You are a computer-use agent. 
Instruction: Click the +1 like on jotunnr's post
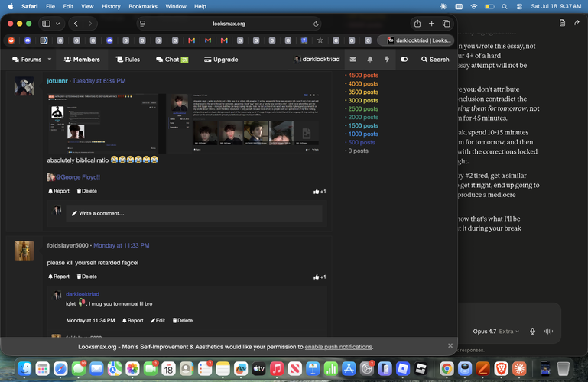320,191
